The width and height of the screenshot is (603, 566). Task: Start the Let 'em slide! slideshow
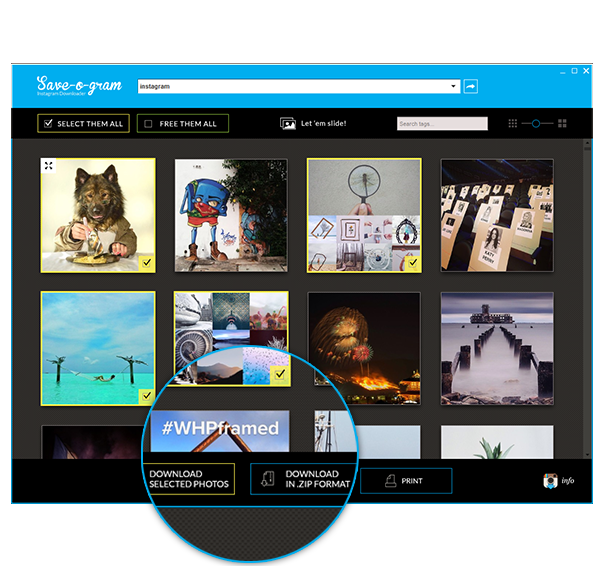pyautogui.click(x=322, y=124)
